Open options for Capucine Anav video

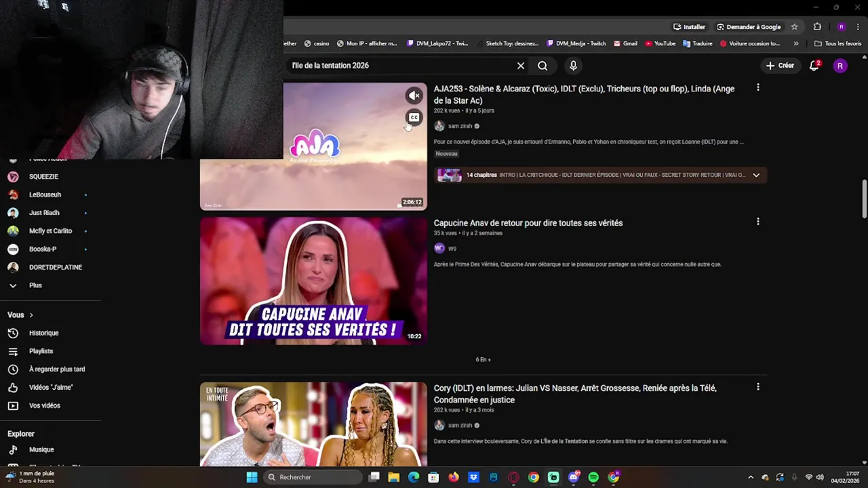click(x=758, y=222)
